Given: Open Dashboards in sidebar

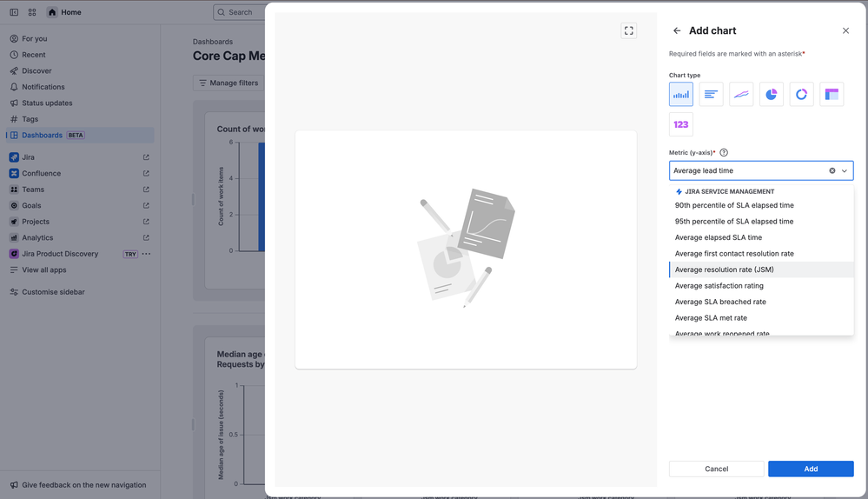Looking at the screenshot, I should (x=80, y=135).
